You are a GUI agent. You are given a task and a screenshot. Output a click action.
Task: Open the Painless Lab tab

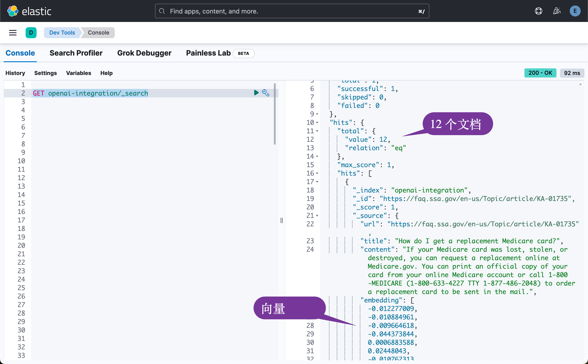tap(208, 53)
